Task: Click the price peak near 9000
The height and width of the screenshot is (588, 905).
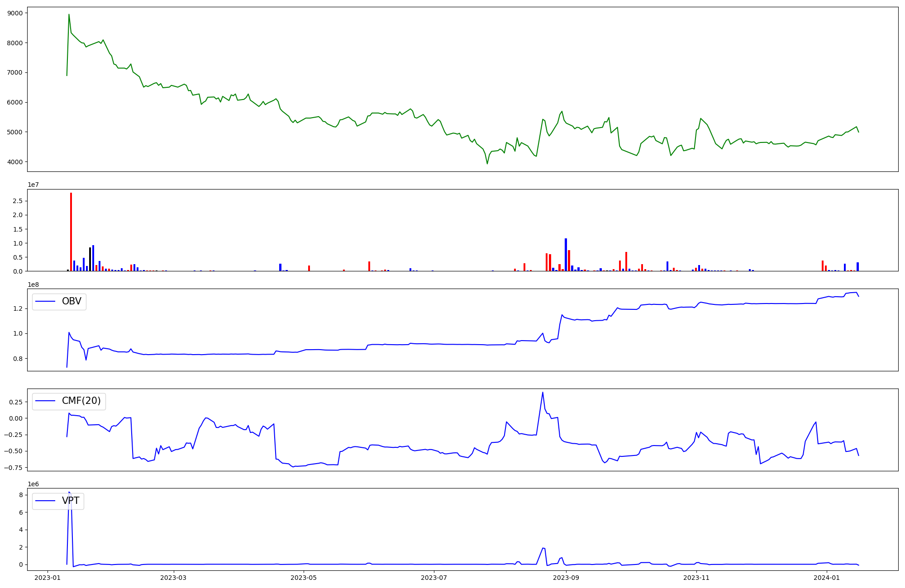Action: 69,14
